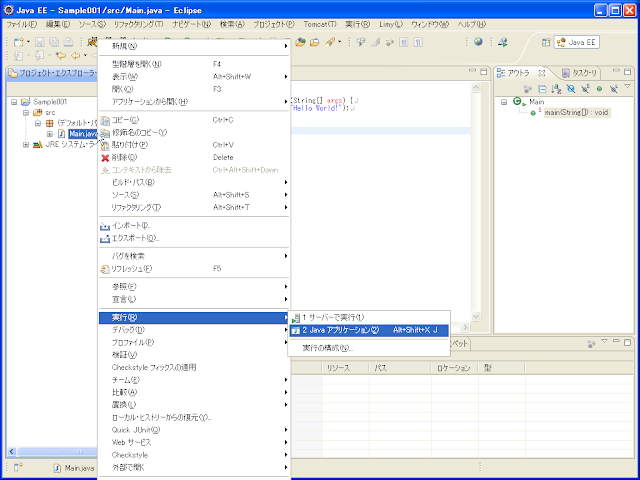
Task: Click the Open Web Browser globe icon
Action: pos(478,42)
